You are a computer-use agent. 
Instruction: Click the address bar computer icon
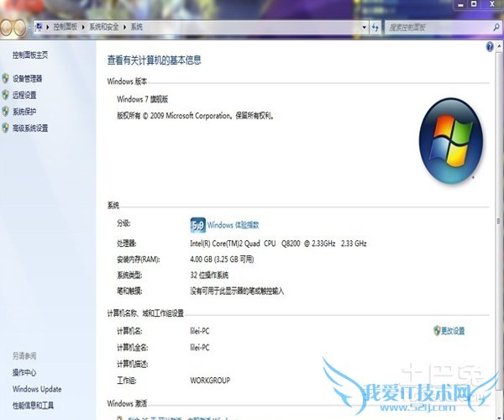point(39,27)
